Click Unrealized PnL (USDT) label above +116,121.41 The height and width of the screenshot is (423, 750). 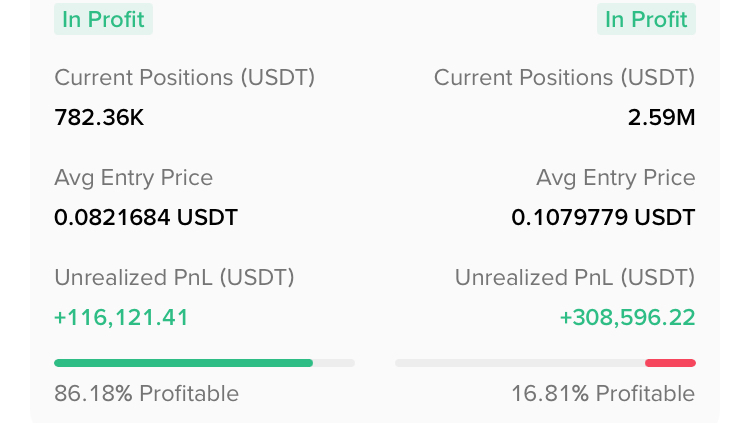click(x=174, y=277)
